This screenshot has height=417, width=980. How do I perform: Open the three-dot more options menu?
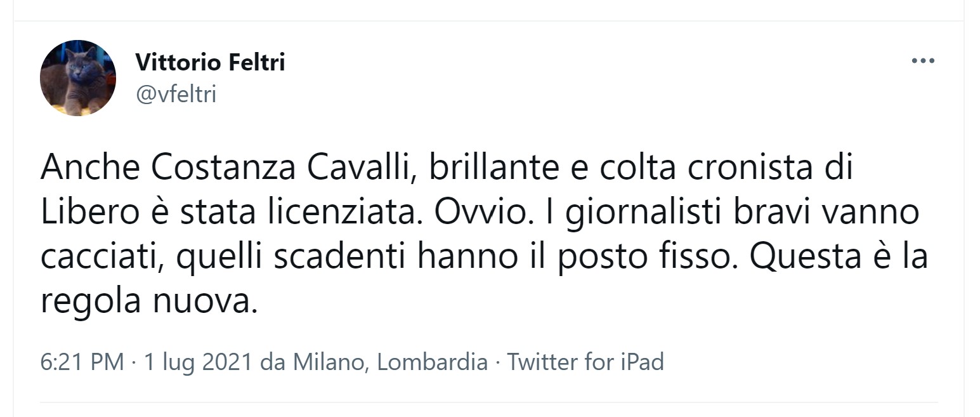point(923,62)
